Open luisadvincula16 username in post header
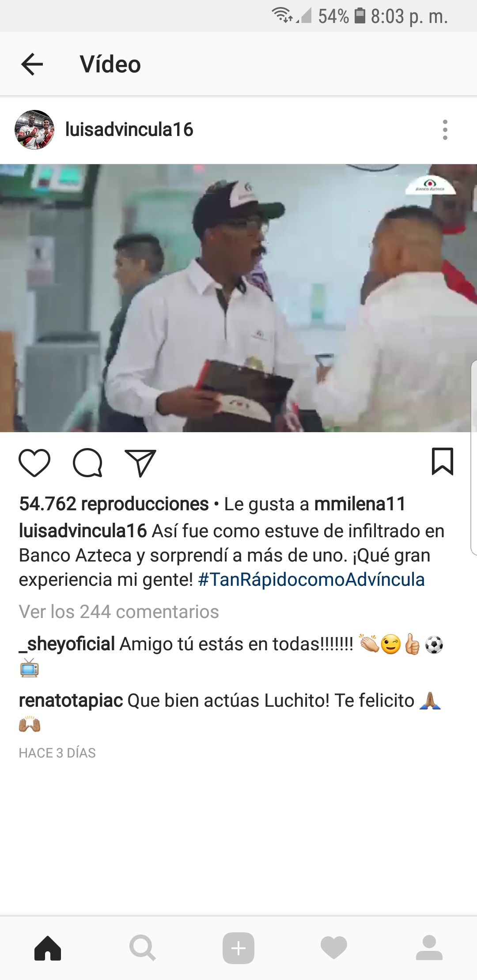This screenshot has width=477, height=980. click(x=129, y=130)
